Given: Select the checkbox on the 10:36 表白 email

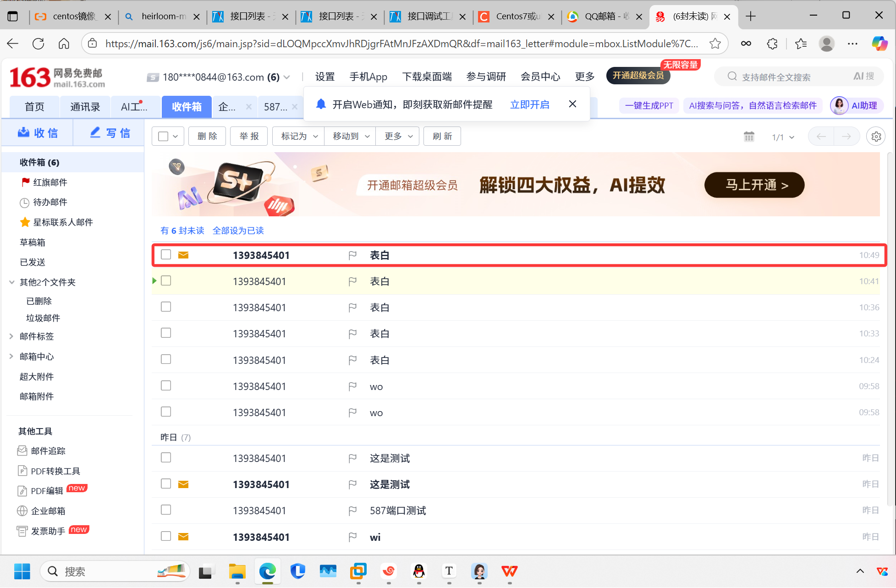Looking at the screenshot, I should tap(166, 307).
